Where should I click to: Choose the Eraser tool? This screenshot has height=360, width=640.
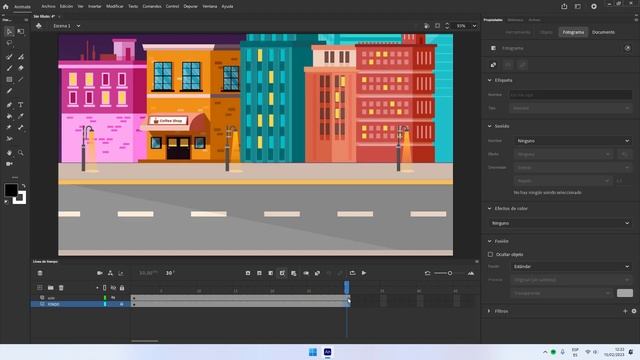(x=21, y=68)
